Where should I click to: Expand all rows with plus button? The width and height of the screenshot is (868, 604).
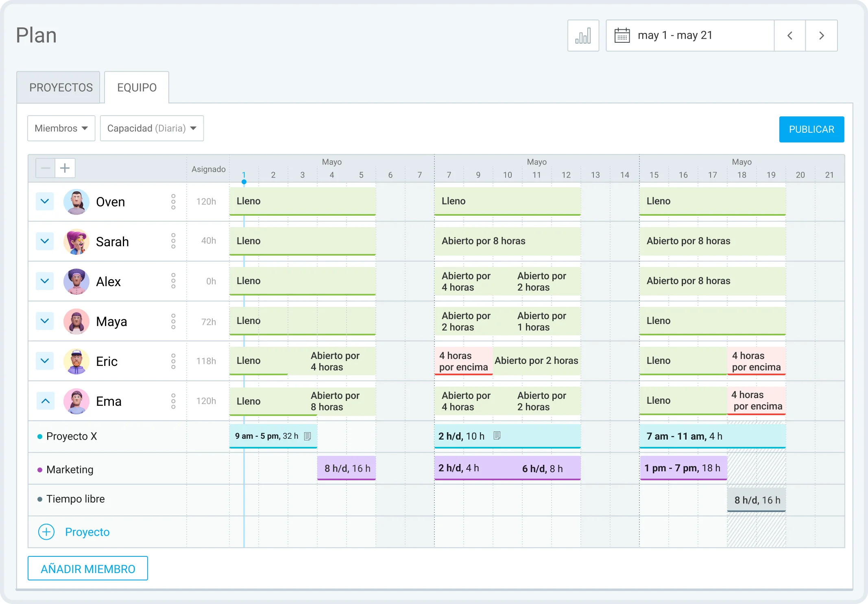(65, 168)
